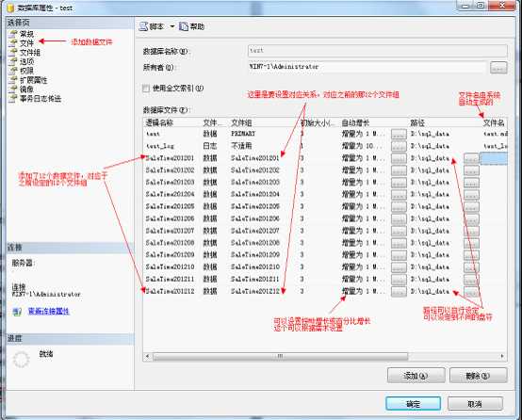Select the 文件 page in left pane
522x420 pixels.
pyautogui.click(x=26, y=43)
